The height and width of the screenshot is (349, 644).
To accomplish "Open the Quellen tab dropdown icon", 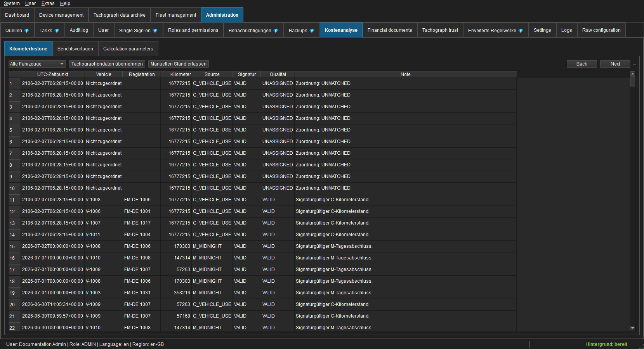I will [x=26, y=31].
